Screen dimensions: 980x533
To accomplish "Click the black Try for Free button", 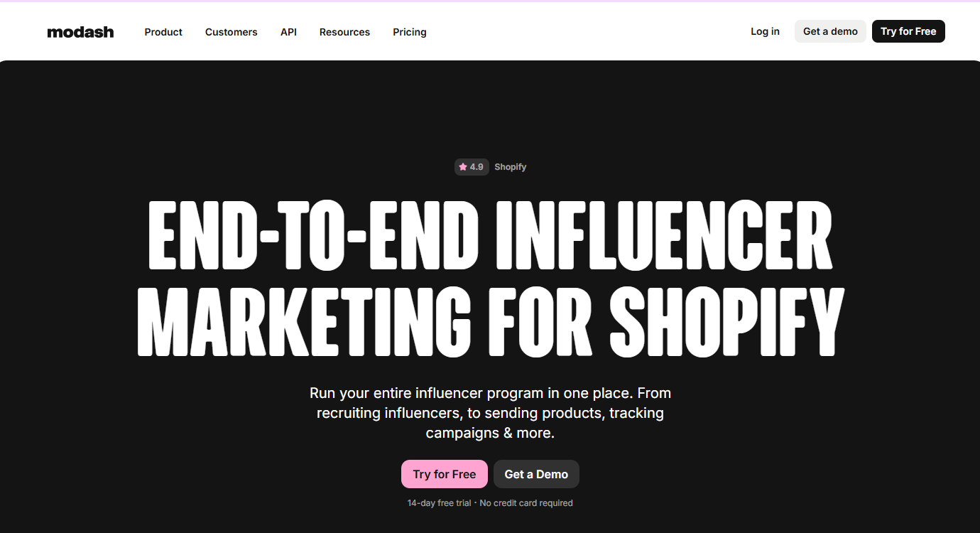I will coord(908,31).
